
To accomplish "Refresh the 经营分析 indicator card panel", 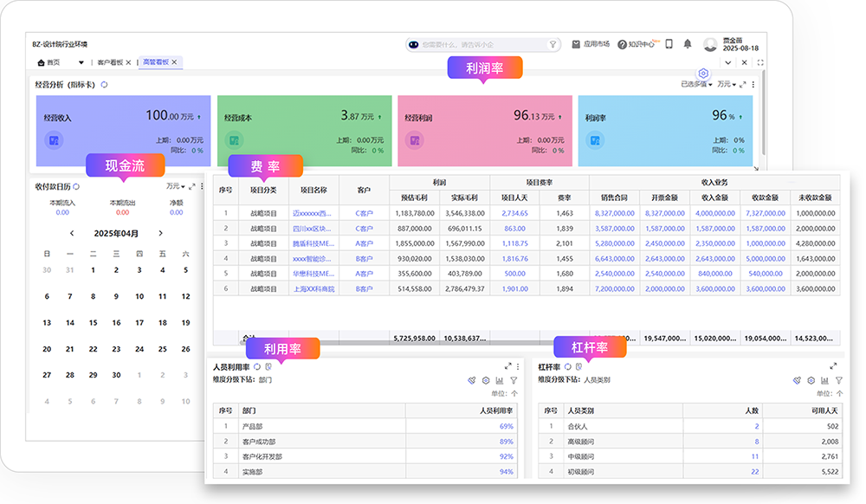I will point(105,85).
